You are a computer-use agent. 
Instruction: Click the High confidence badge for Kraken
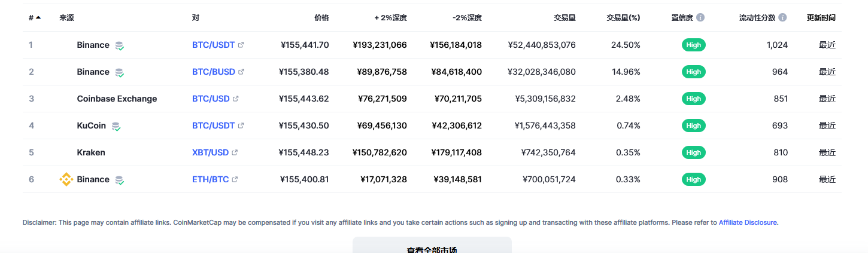tap(694, 152)
